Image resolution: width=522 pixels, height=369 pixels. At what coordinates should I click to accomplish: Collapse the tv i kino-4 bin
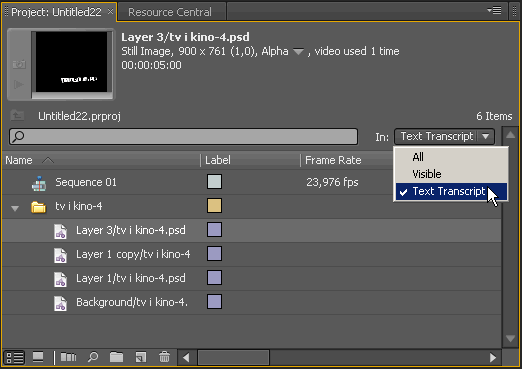point(15,208)
